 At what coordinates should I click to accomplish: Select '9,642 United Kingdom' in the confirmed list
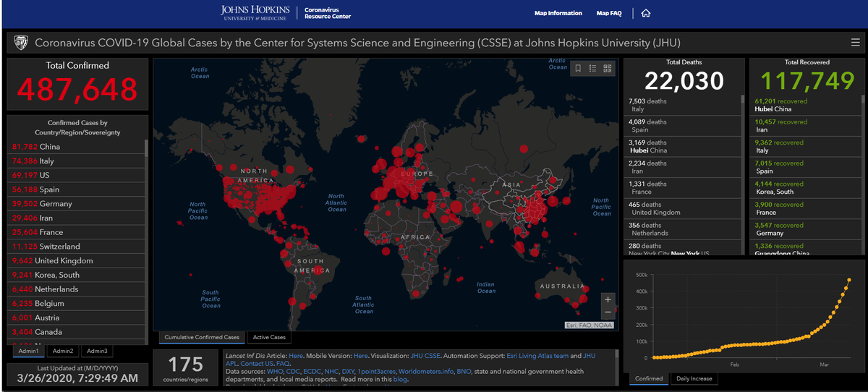75,260
